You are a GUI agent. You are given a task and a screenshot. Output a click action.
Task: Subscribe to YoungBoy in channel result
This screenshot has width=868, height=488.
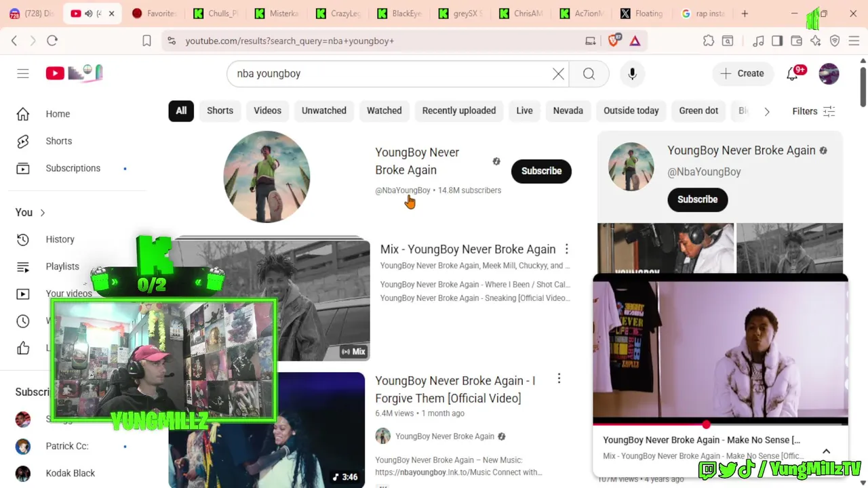click(x=541, y=171)
